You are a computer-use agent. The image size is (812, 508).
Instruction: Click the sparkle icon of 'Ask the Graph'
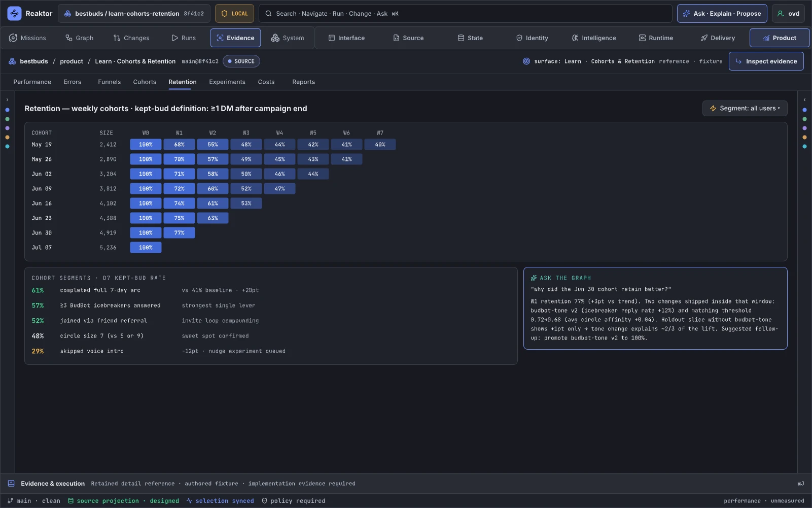point(534,278)
